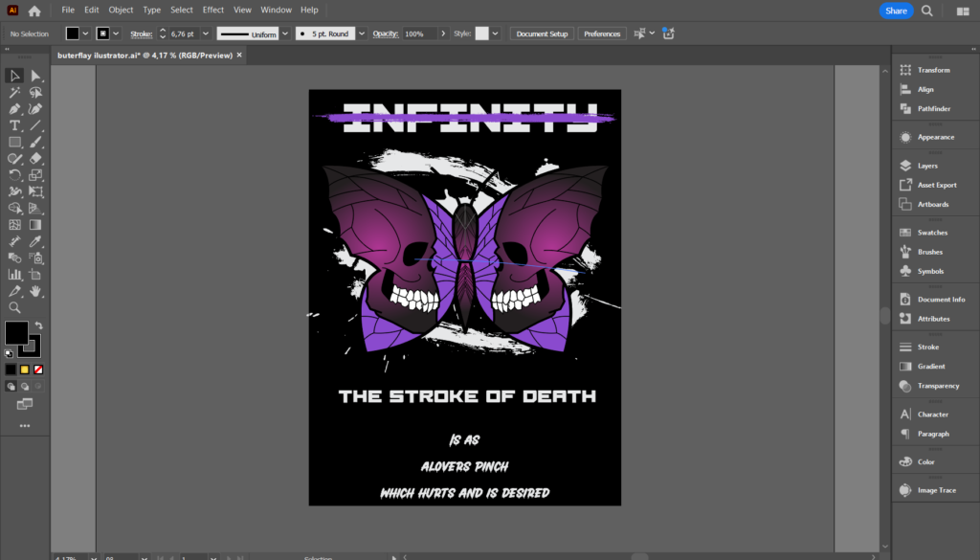980x560 pixels.
Task: Pick the Magic Wand tool
Action: [x=14, y=93]
